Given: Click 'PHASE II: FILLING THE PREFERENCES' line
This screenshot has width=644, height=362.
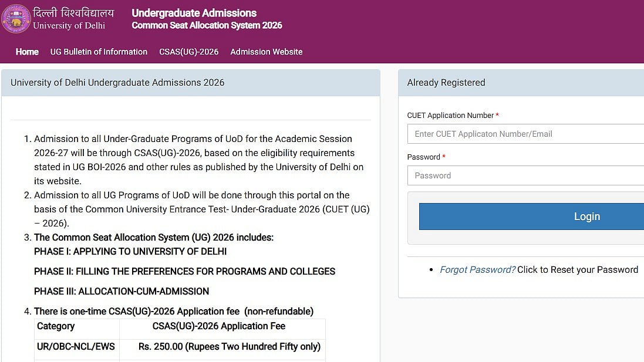Looking at the screenshot, I should tap(184, 271).
